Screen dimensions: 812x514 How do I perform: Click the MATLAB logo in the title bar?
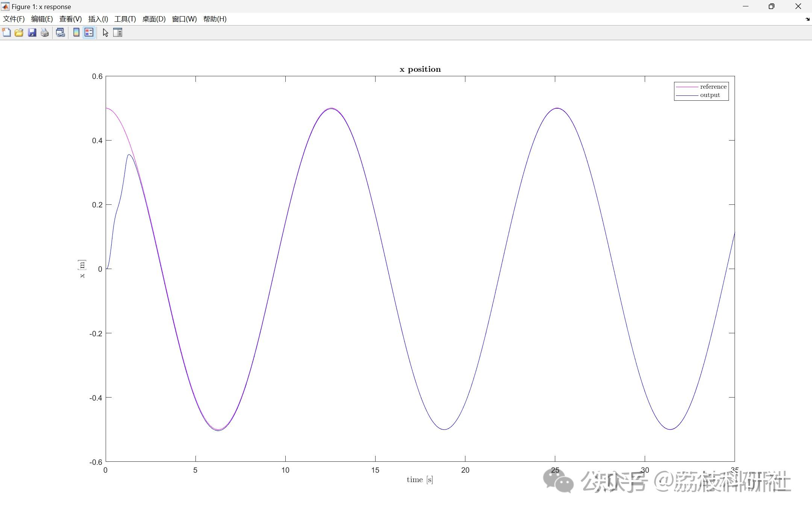(5, 6)
